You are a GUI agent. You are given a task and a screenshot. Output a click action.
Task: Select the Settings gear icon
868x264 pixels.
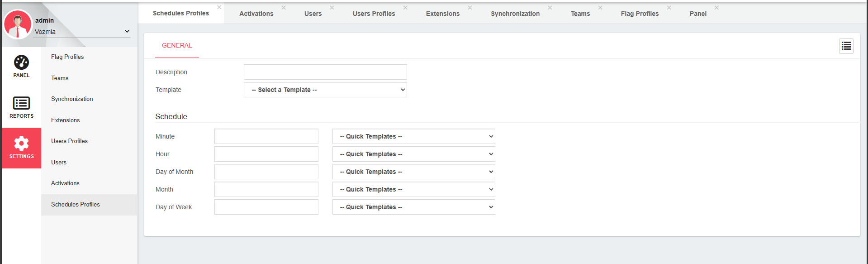click(21, 144)
